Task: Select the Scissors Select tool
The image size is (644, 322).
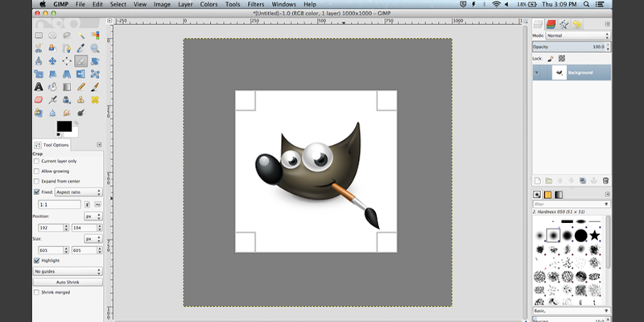Action: pos(39,48)
